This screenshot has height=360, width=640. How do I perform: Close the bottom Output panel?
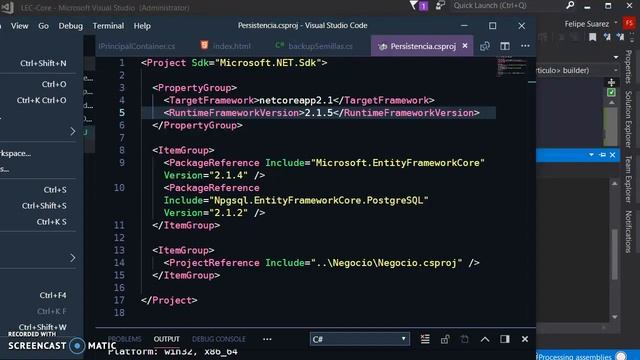click(x=524, y=339)
